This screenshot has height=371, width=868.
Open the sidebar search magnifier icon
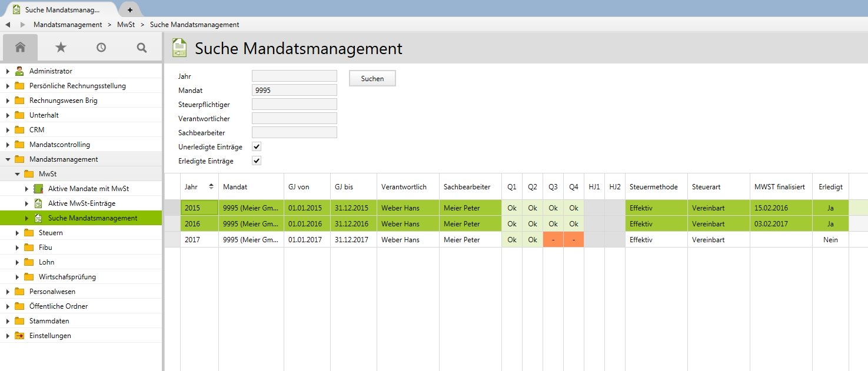[x=141, y=48]
